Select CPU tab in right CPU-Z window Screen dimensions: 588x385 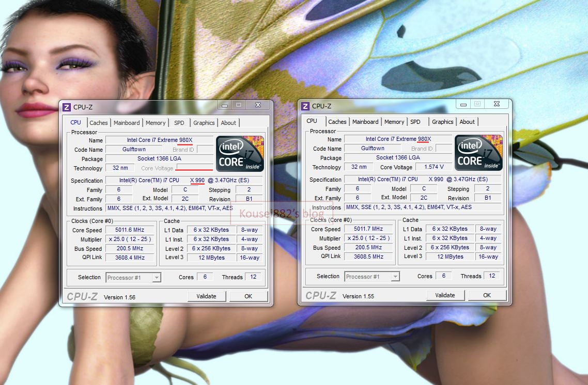click(x=312, y=121)
